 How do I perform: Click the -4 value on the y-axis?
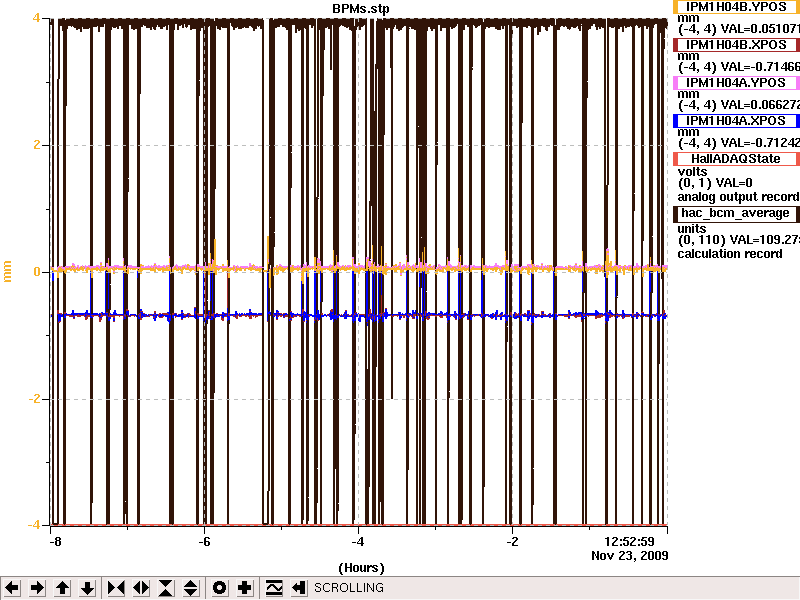[33, 525]
